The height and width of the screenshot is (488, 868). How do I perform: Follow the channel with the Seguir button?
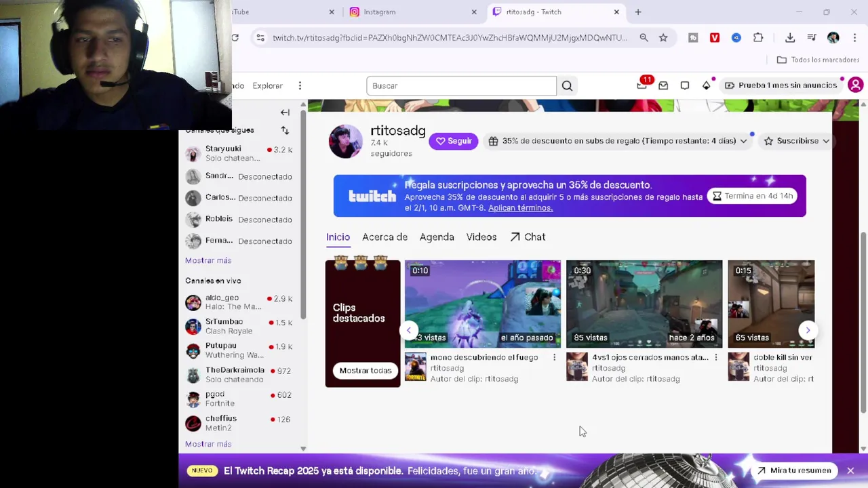coord(454,141)
